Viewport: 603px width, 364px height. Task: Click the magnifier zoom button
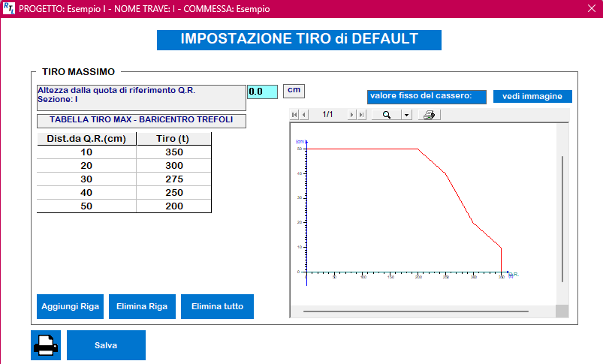pos(387,115)
